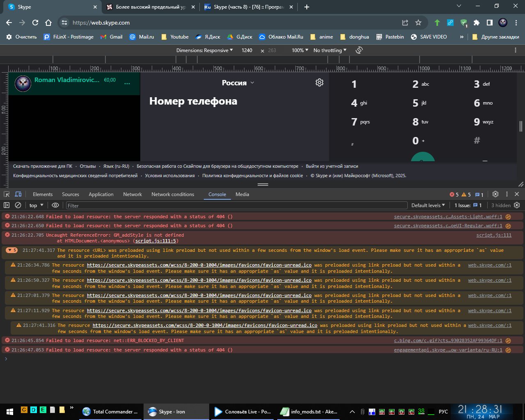The image size is (525, 420).
Task: Open the device toolbar three-dot options
Action: tap(516, 50)
